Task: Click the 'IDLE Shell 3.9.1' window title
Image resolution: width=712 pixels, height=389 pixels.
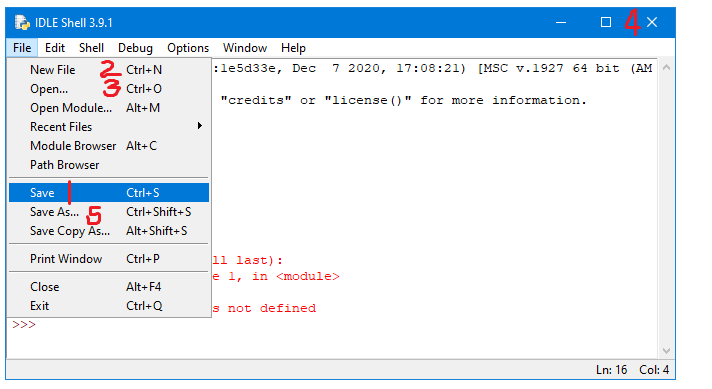Action: point(74,23)
